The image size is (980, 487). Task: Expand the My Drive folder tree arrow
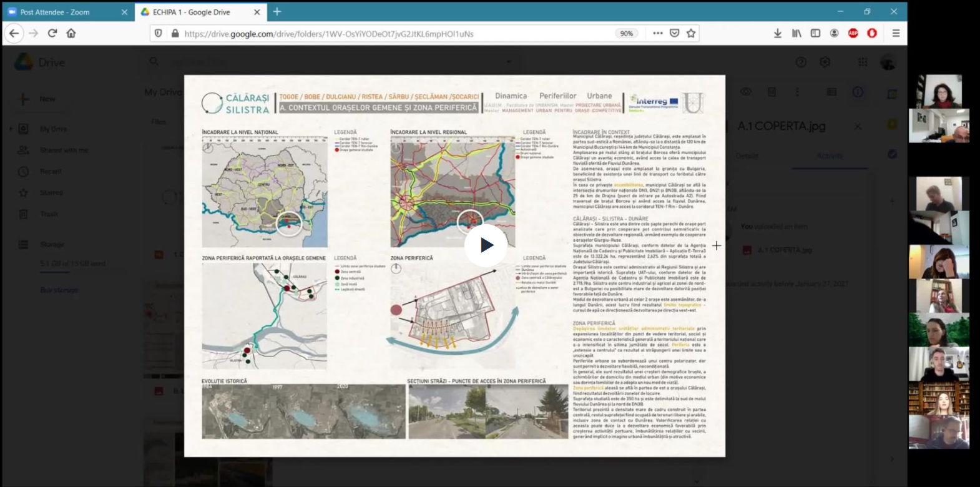tap(11, 129)
